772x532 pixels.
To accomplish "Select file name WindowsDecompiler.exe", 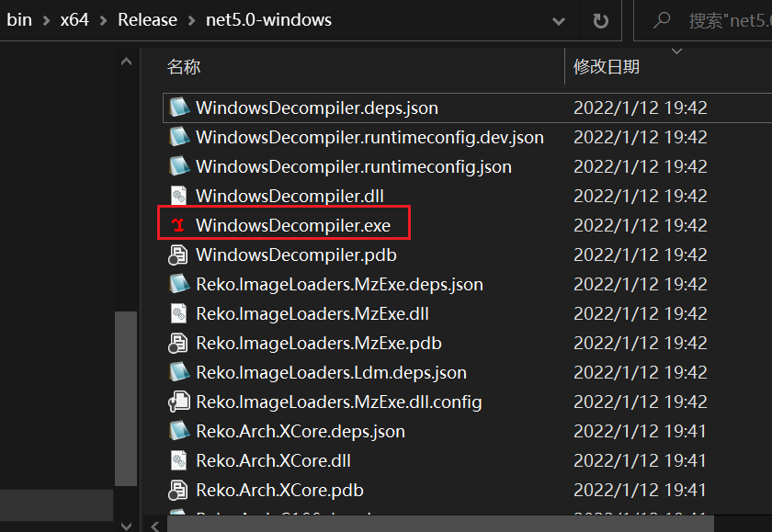I will [293, 225].
